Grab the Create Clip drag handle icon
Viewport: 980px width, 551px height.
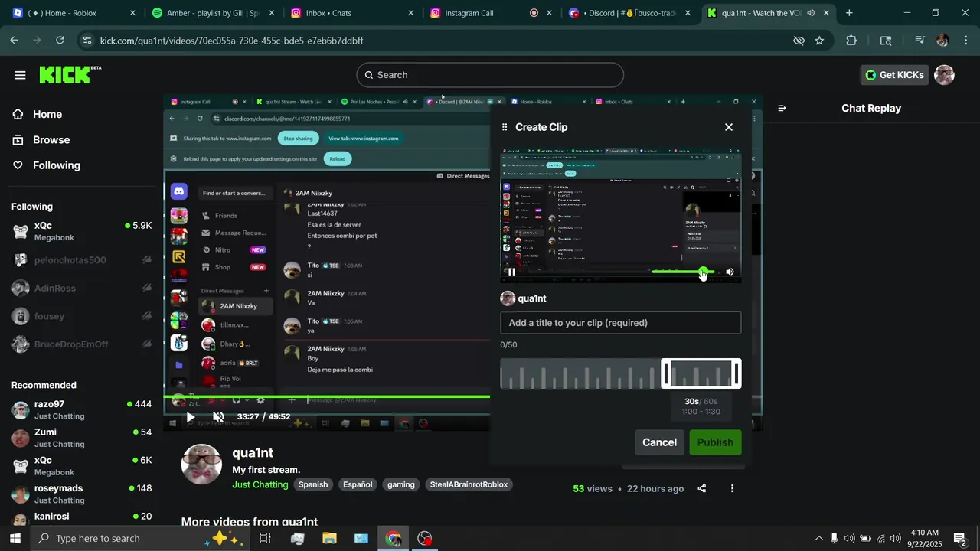505,127
